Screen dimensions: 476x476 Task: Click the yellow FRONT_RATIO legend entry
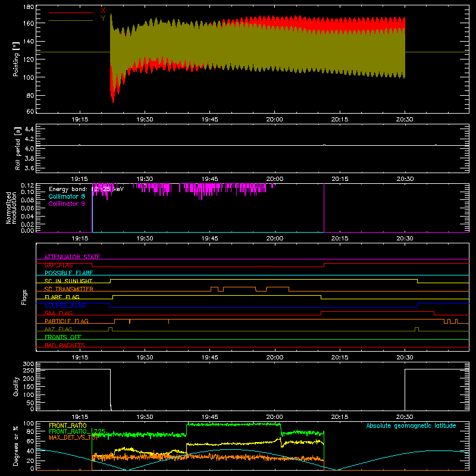point(68,425)
